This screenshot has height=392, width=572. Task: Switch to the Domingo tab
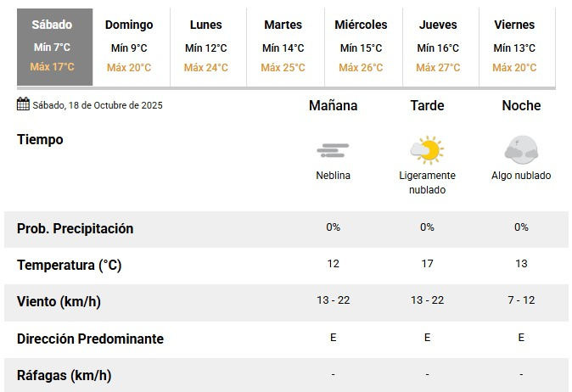(x=130, y=46)
